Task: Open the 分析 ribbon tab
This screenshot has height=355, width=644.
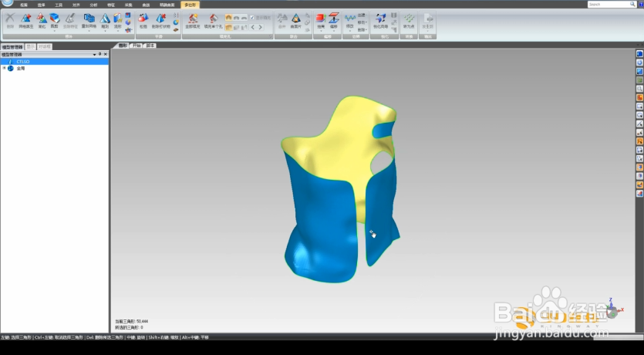Action: point(93,5)
